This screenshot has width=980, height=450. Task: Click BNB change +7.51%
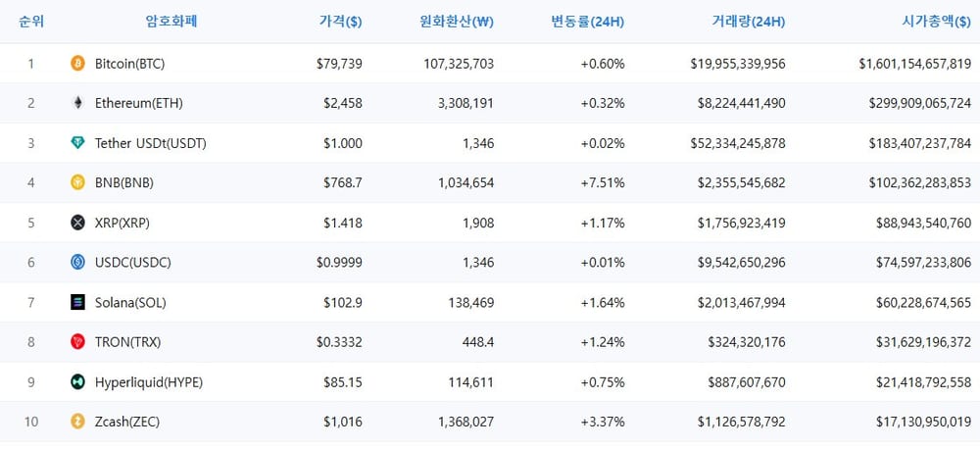pyautogui.click(x=603, y=182)
